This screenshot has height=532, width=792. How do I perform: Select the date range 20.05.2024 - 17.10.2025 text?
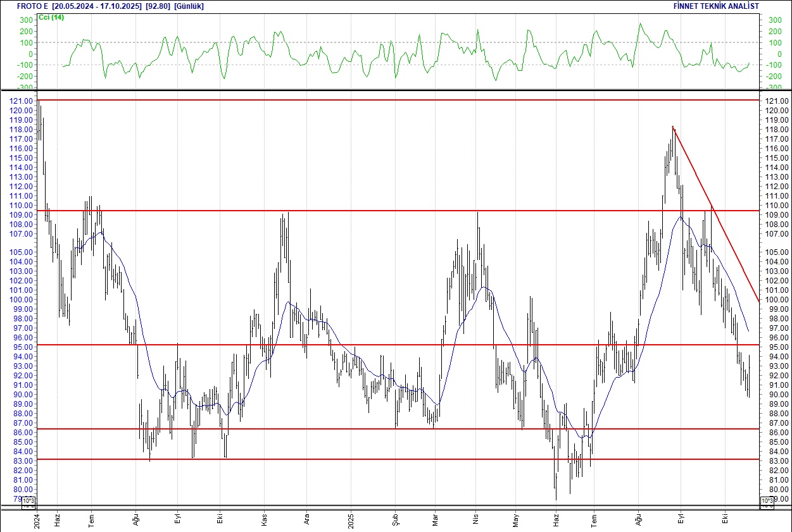97,6
